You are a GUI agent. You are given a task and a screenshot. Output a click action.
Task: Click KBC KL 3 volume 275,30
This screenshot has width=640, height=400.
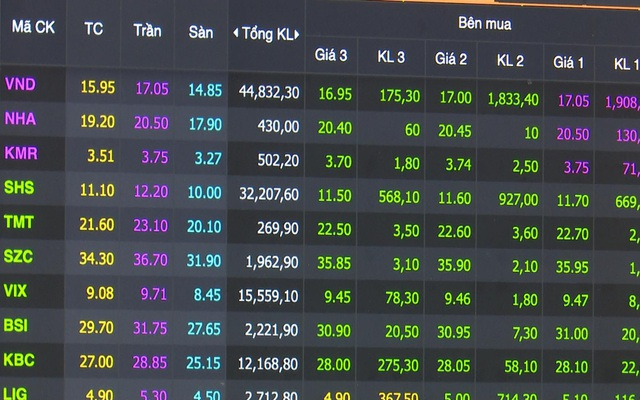point(398,365)
